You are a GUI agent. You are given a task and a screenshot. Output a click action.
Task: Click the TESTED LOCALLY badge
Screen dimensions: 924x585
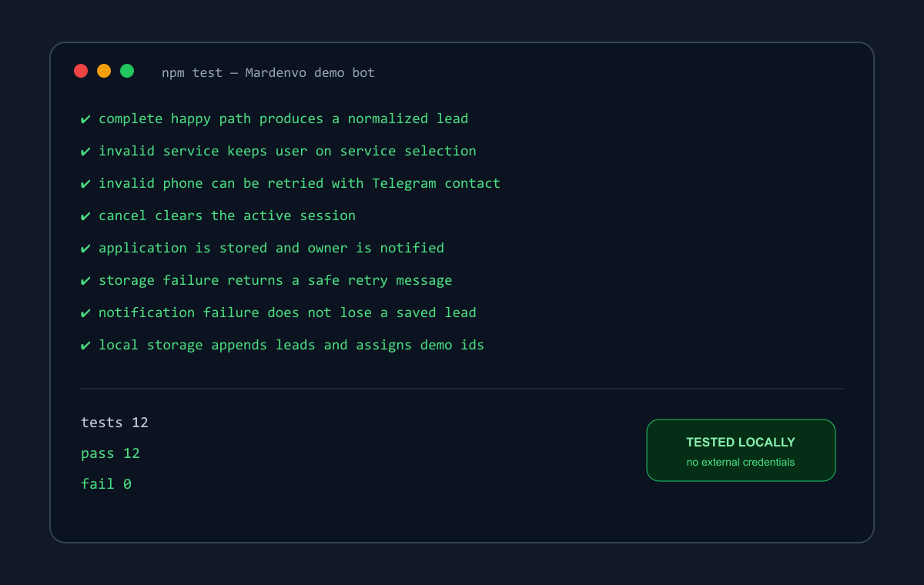click(741, 450)
